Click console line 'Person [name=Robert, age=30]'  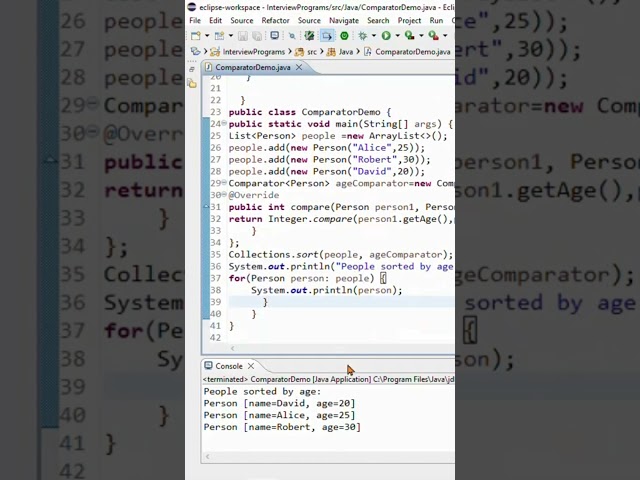click(x=282, y=427)
